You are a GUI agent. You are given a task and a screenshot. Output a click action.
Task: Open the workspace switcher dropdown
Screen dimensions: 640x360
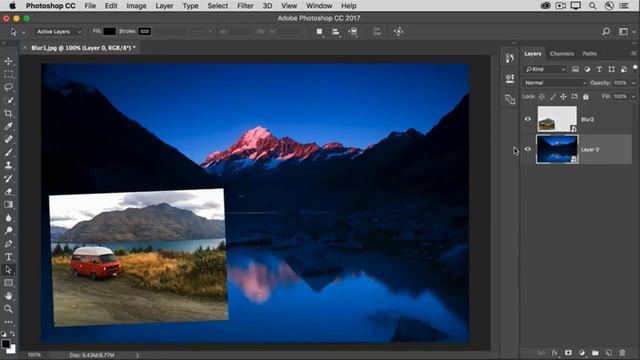(x=626, y=31)
